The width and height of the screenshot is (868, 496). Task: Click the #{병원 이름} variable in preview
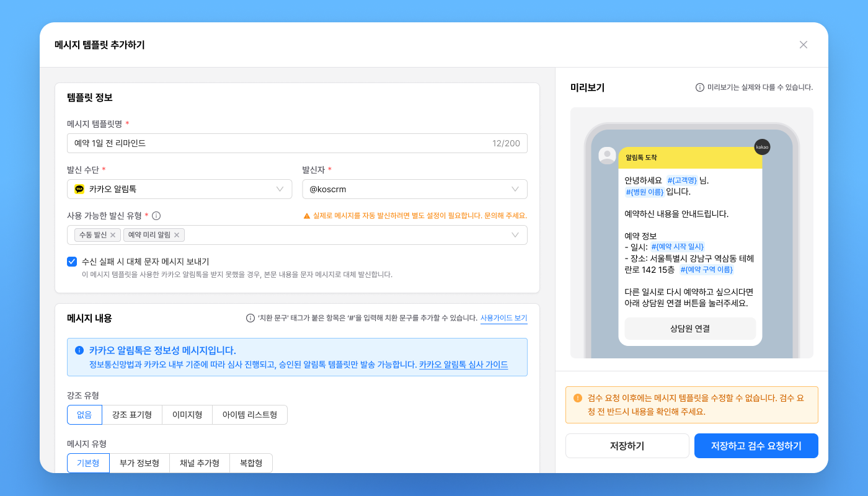click(645, 192)
